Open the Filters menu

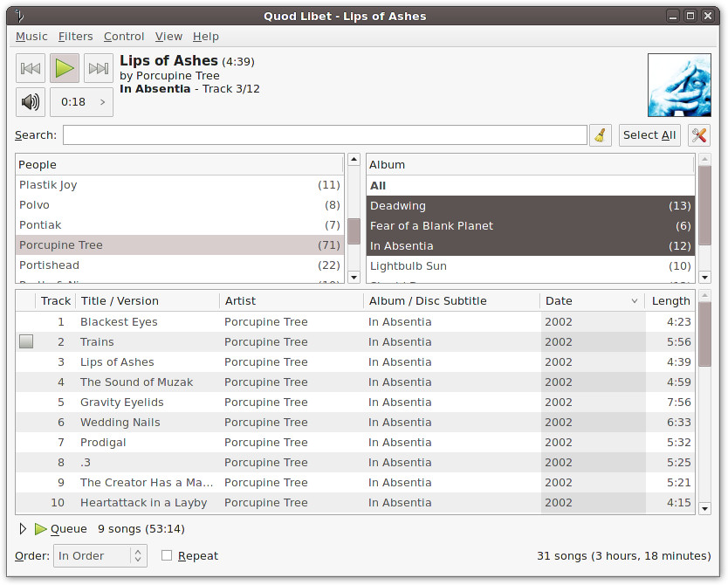(x=76, y=36)
